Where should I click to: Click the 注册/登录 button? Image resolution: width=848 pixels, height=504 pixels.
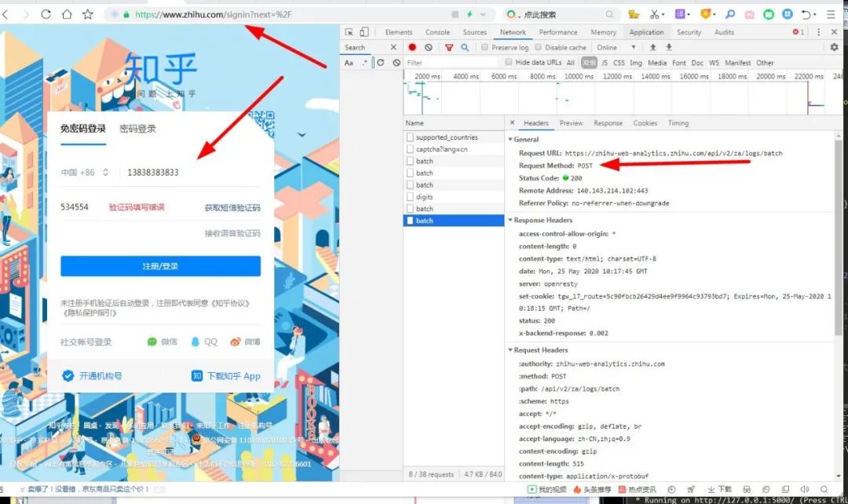[x=160, y=266]
